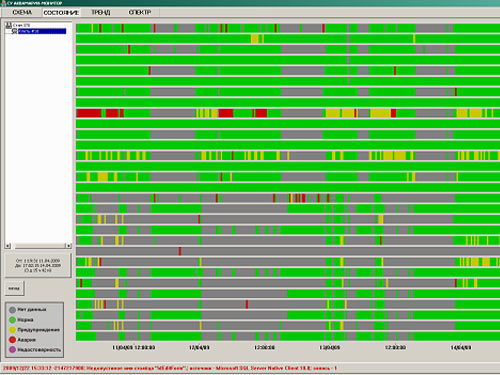Click the tree panel left scroll arrow
500x375 pixels.
click(8, 246)
